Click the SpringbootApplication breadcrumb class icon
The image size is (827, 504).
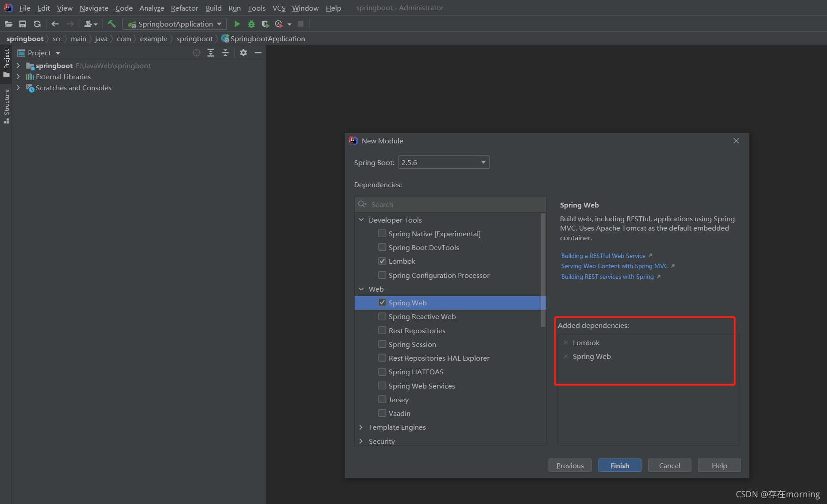(x=225, y=38)
